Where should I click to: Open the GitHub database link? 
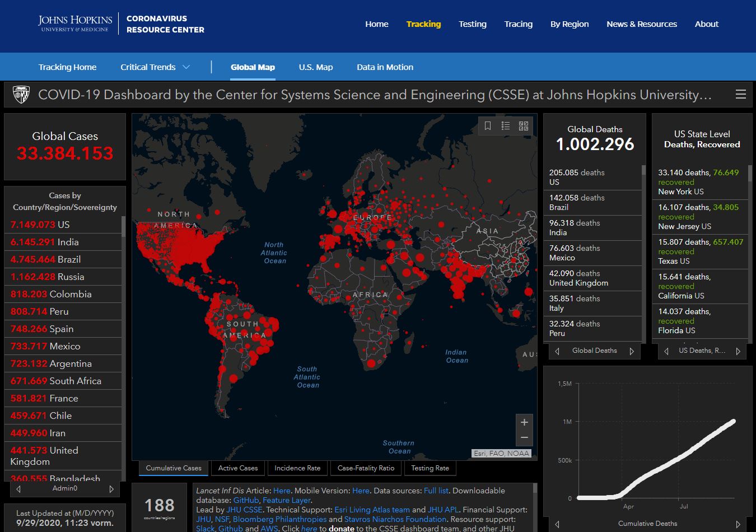[245, 500]
